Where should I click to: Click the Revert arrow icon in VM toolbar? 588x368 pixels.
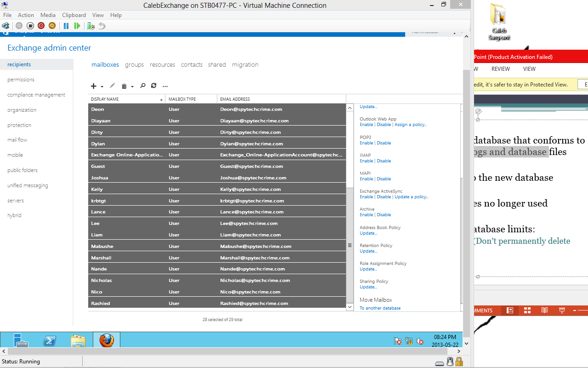102,26
